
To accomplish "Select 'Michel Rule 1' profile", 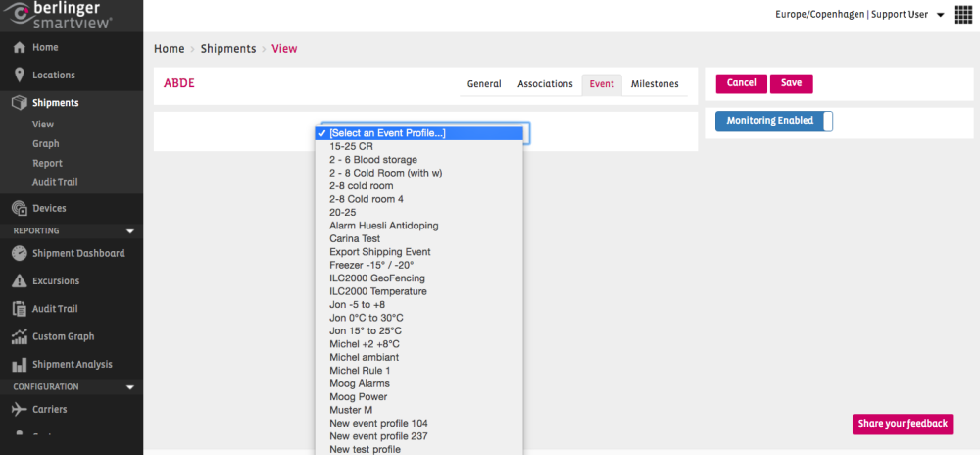I will point(418,370).
